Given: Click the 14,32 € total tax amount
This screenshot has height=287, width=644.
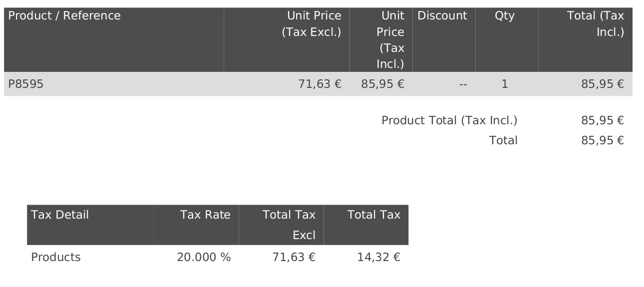Looking at the screenshot, I should [378, 257].
